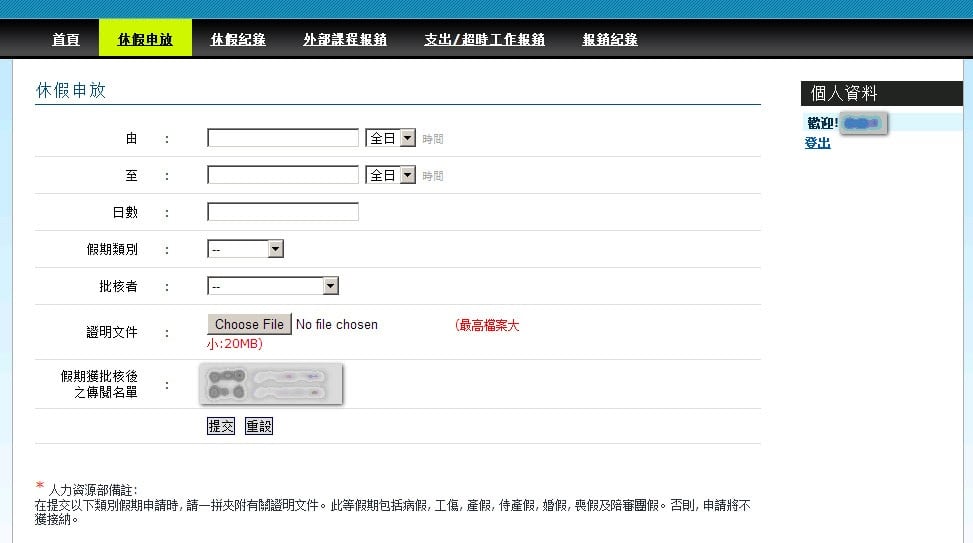
Task: Click the 最高檔案大小 20MB red note
Action: point(363,334)
